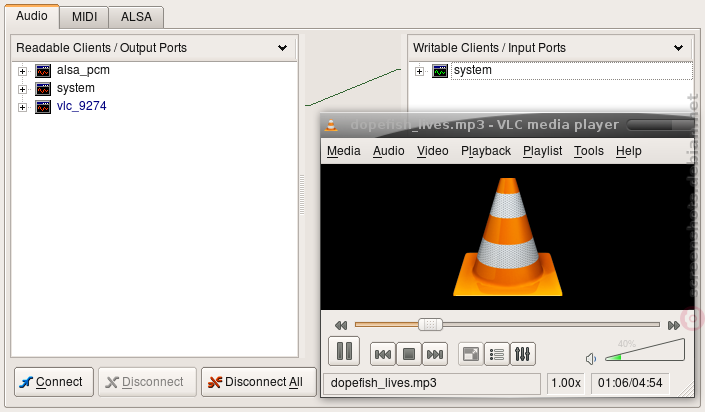
Task: Open the Audio menu in VLC
Action: click(388, 151)
